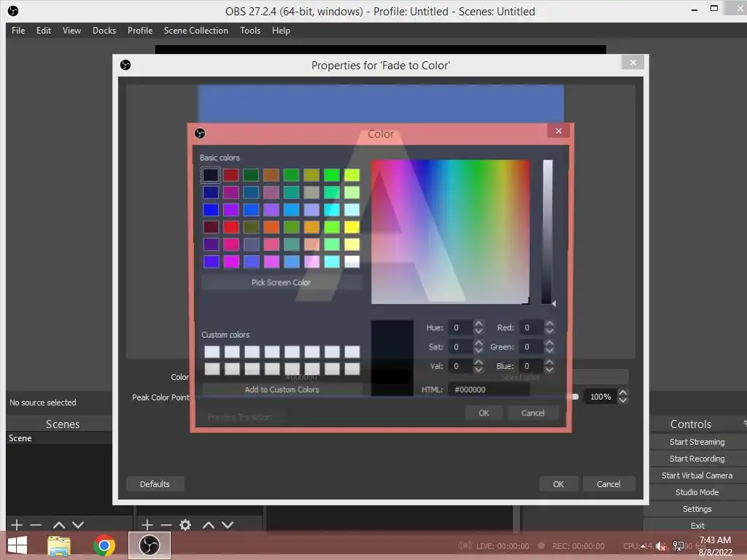
Task: Select the black basic color swatch
Action: tap(211, 175)
